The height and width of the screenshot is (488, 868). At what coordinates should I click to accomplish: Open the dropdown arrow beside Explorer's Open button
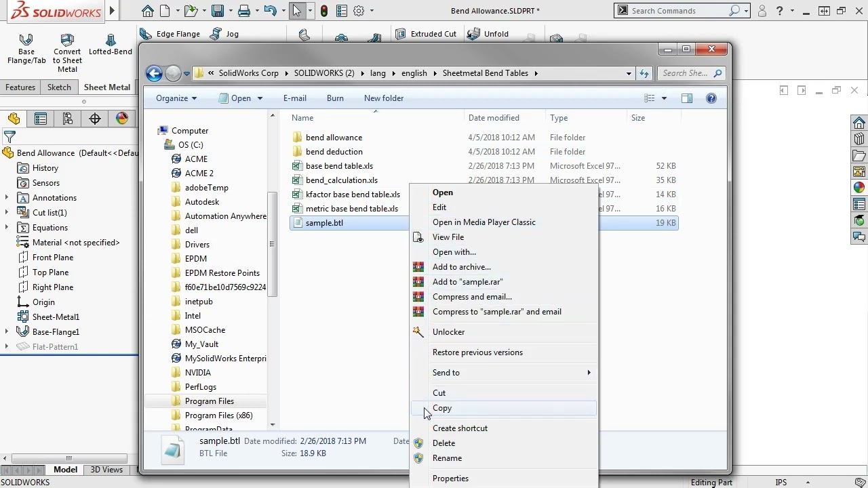pyautogui.click(x=260, y=98)
